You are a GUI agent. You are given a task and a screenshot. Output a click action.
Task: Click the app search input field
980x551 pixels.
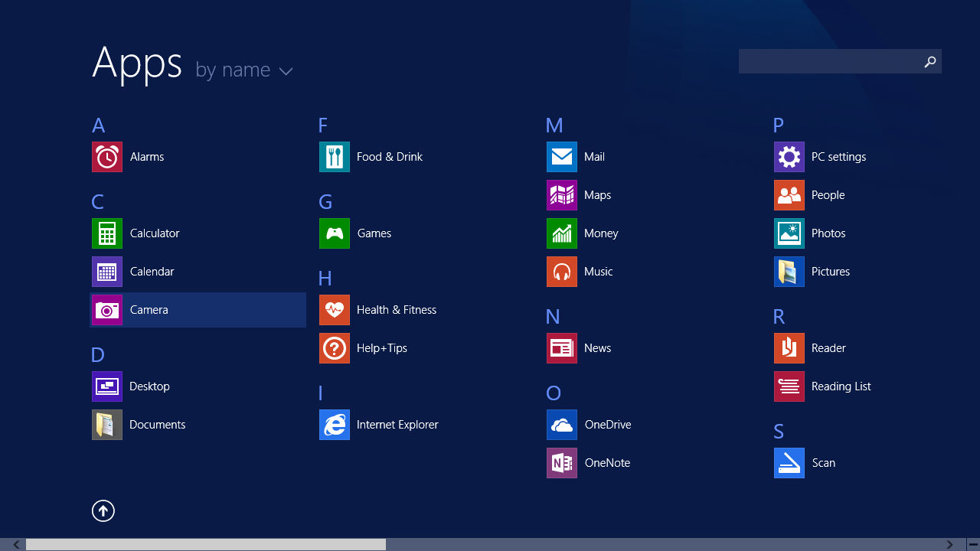pyautogui.click(x=840, y=61)
